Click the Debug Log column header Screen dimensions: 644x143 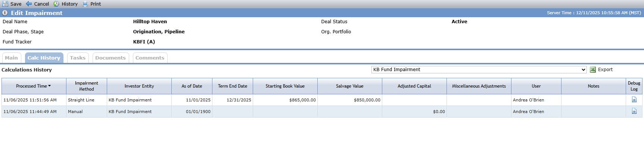click(634, 86)
